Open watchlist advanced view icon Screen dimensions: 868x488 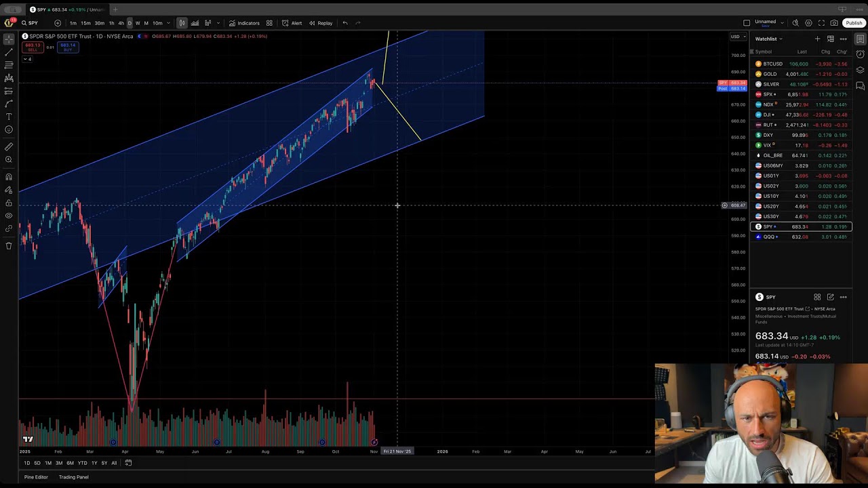click(830, 39)
